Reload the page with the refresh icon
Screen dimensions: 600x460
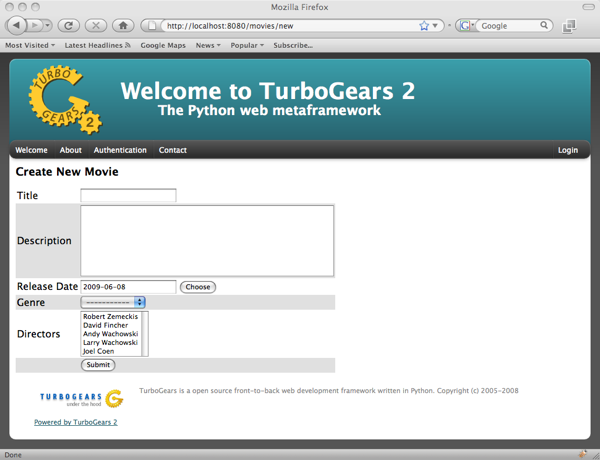tap(68, 26)
